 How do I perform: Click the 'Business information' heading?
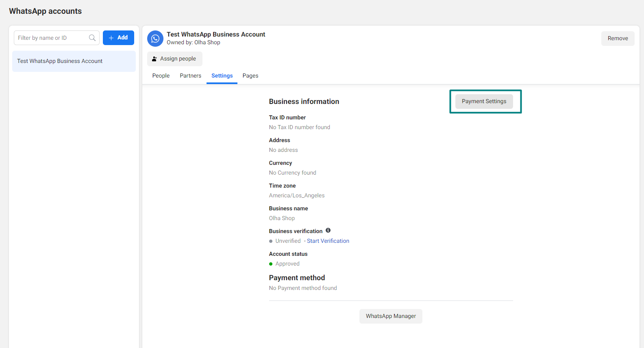tap(304, 102)
